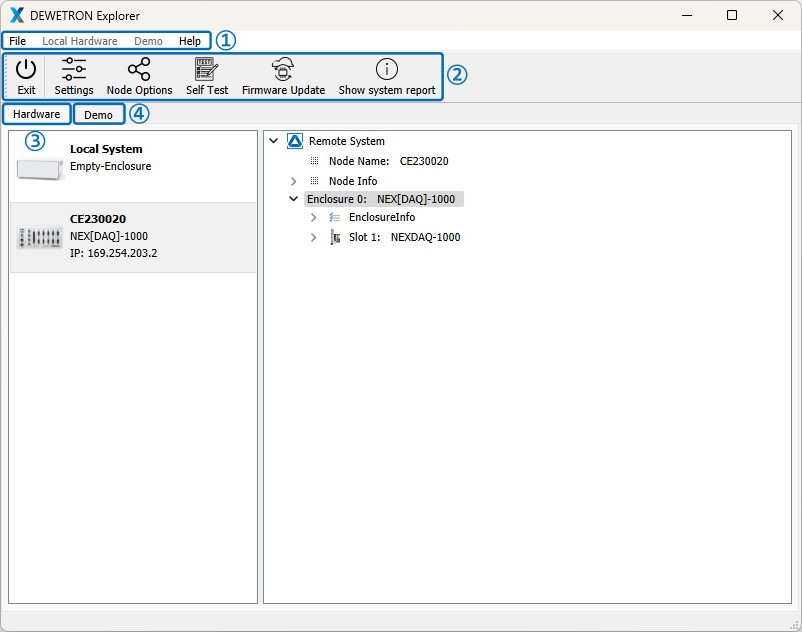
Task: Expand the Slot 1 NEXDAQ-1000 node
Action: [x=314, y=237]
